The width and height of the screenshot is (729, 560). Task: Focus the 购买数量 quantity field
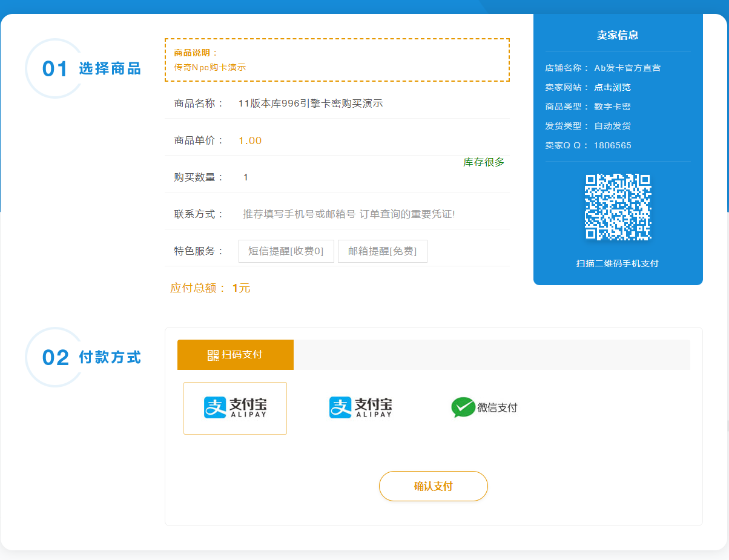[303, 177]
